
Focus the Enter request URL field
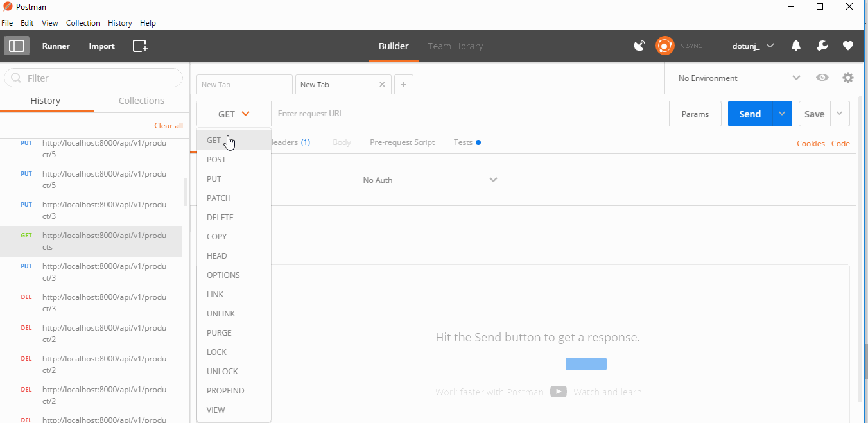click(470, 114)
